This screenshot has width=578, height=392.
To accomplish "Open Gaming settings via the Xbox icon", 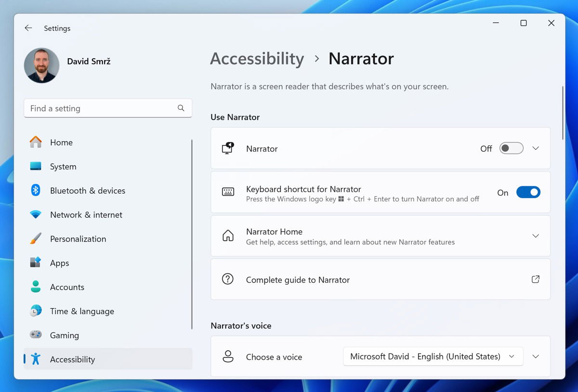I will 35,335.
